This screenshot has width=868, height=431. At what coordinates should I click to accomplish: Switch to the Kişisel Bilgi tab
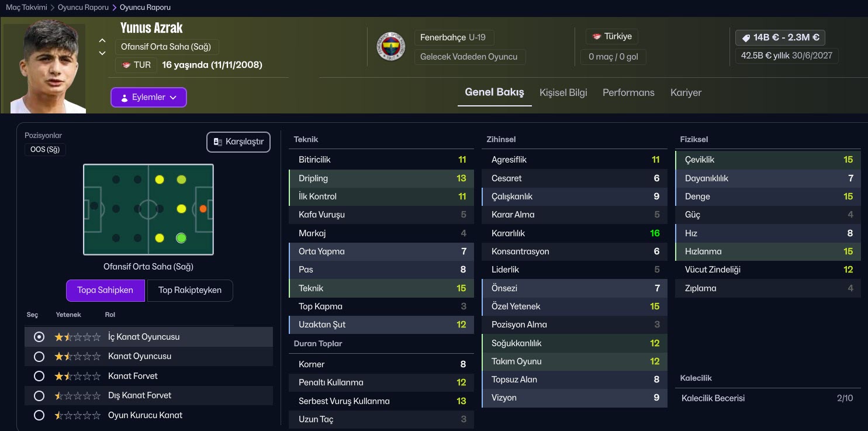pos(563,92)
